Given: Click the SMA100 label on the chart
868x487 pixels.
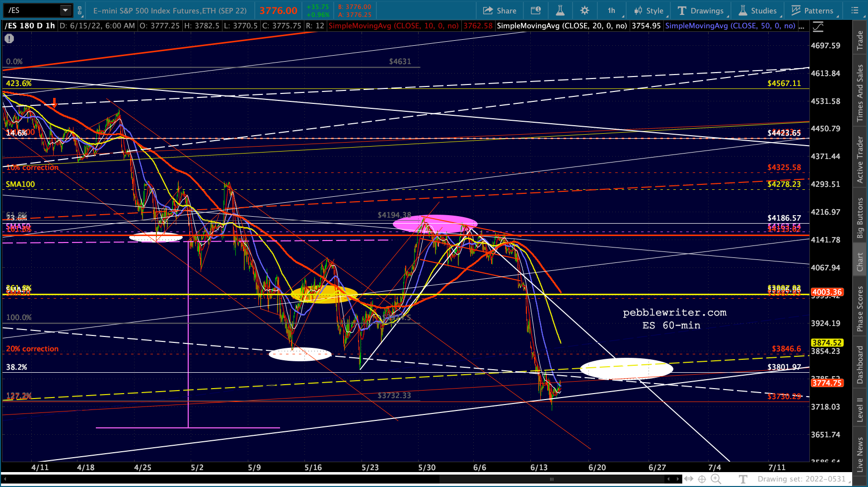Looking at the screenshot, I should pyautogui.click(x=20, y=184).
